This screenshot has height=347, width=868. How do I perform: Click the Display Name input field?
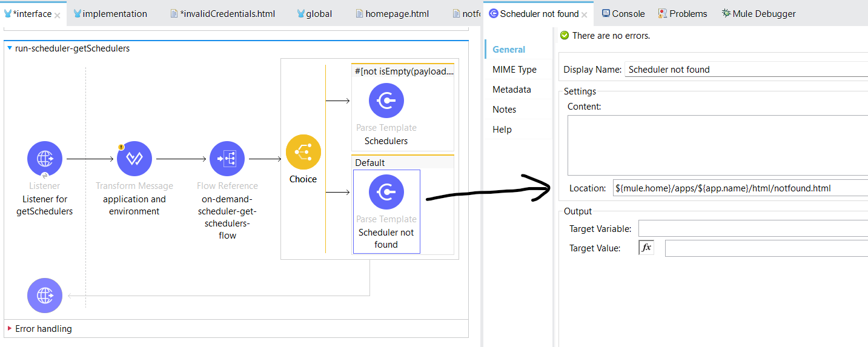click(x=745, y=70)
